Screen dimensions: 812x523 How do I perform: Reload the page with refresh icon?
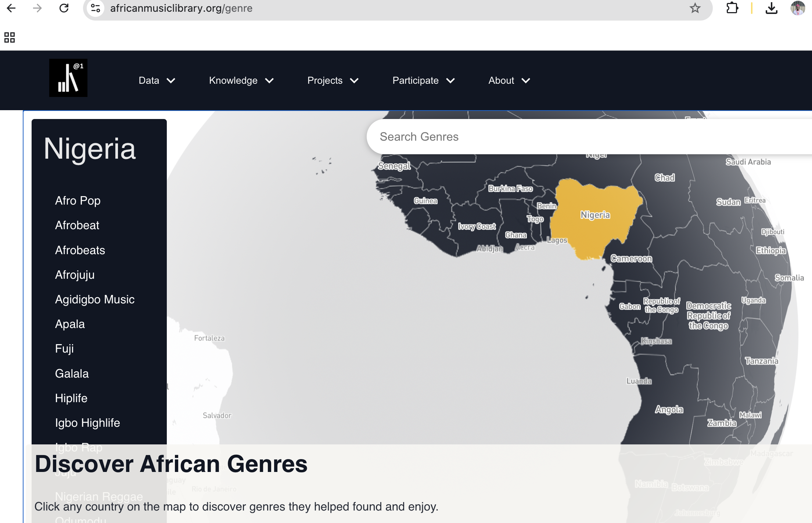click(x=64, y=8)
